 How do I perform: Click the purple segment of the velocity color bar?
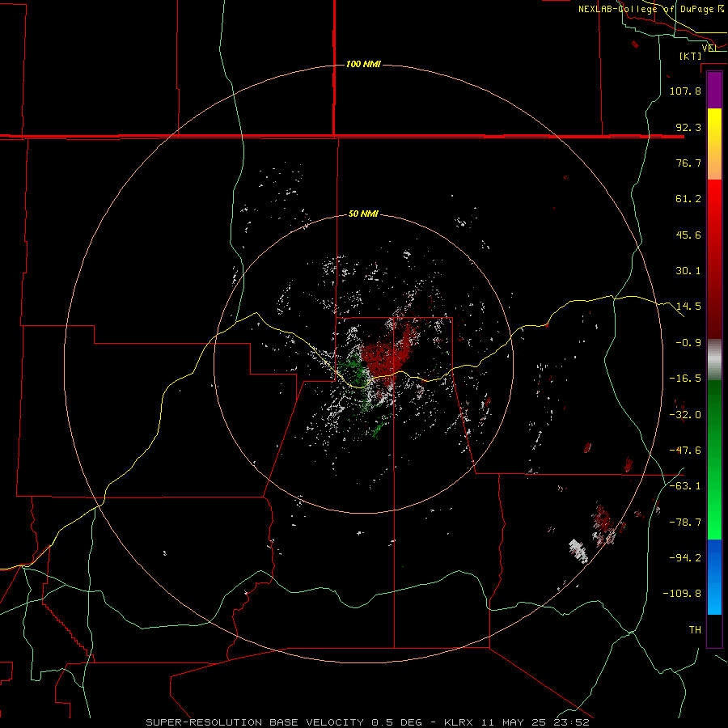click(714, 91)
